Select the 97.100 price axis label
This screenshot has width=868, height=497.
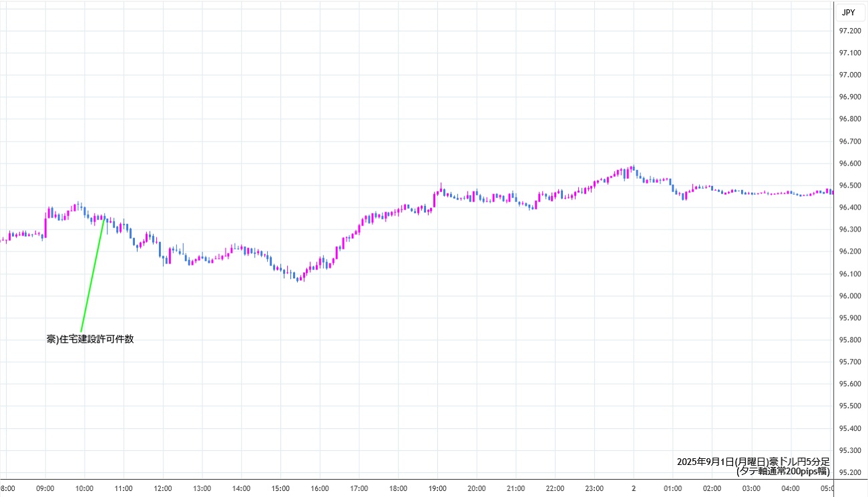[849, 53]
